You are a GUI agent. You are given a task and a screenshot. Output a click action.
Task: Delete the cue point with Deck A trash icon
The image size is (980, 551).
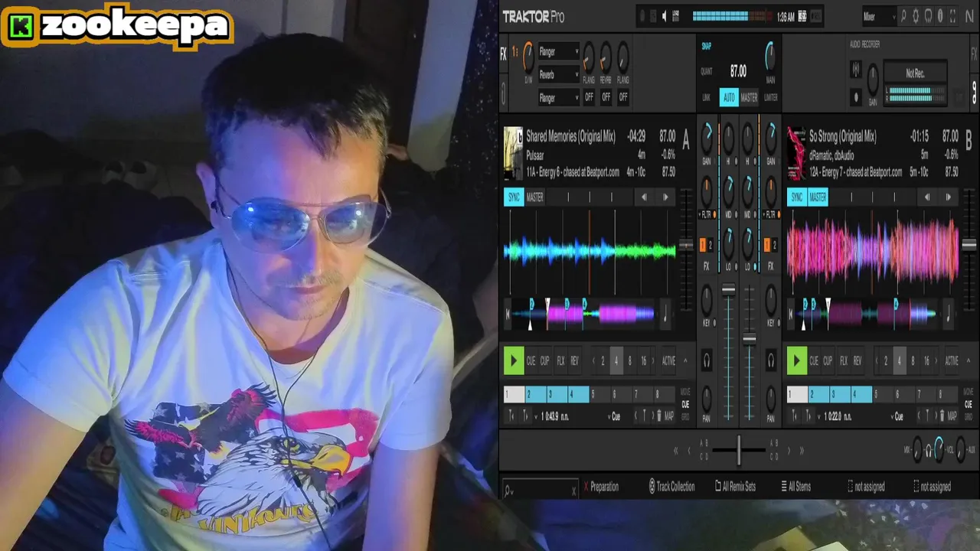coord(658,416)
